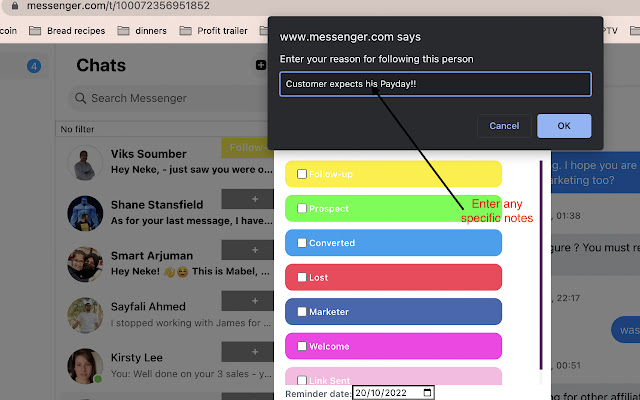Select the blue Converted tag label
This screenshot has height=400, width=640.
coord(393,243)
